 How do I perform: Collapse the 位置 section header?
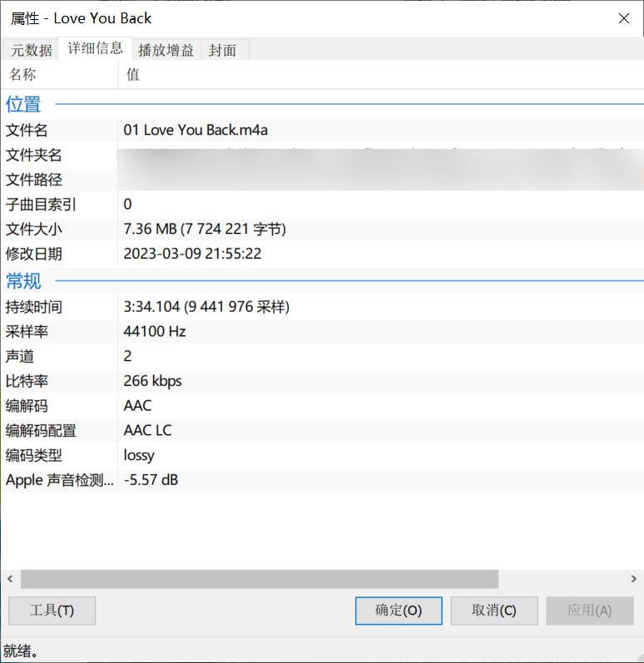tap(23, 105)
